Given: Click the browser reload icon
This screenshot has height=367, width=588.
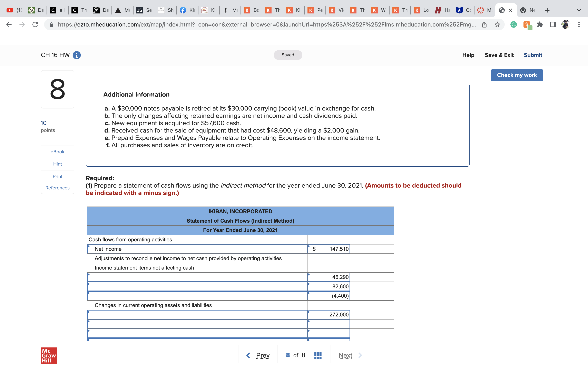Looking at the screenshot, I should 35,24.
